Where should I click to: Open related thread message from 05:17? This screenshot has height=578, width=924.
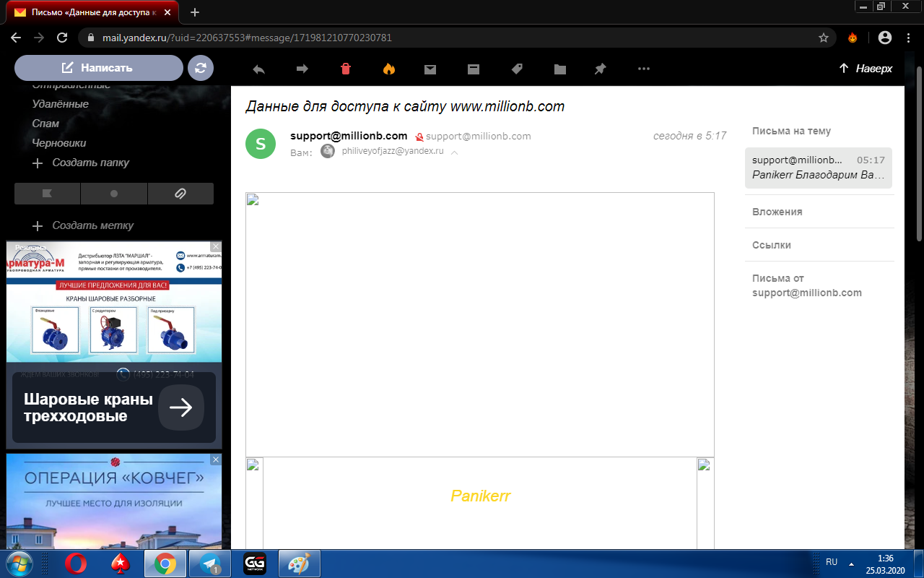(x=819, y=168)
